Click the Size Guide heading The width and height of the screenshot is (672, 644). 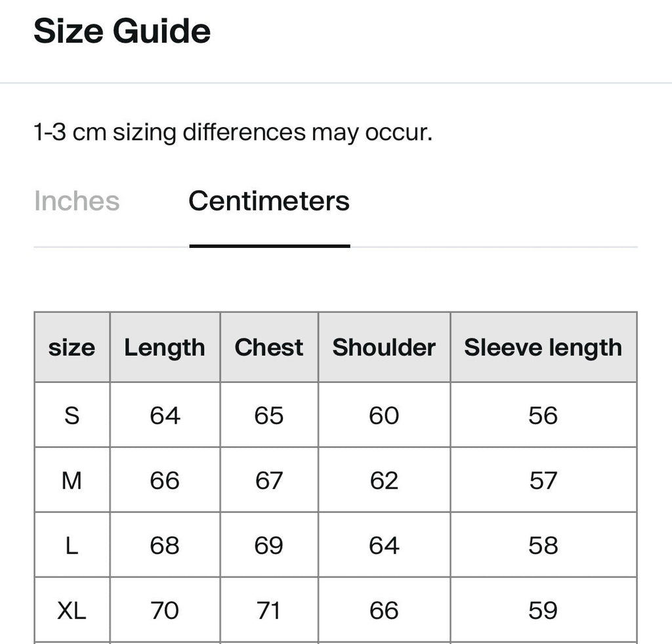click(122, 31)
